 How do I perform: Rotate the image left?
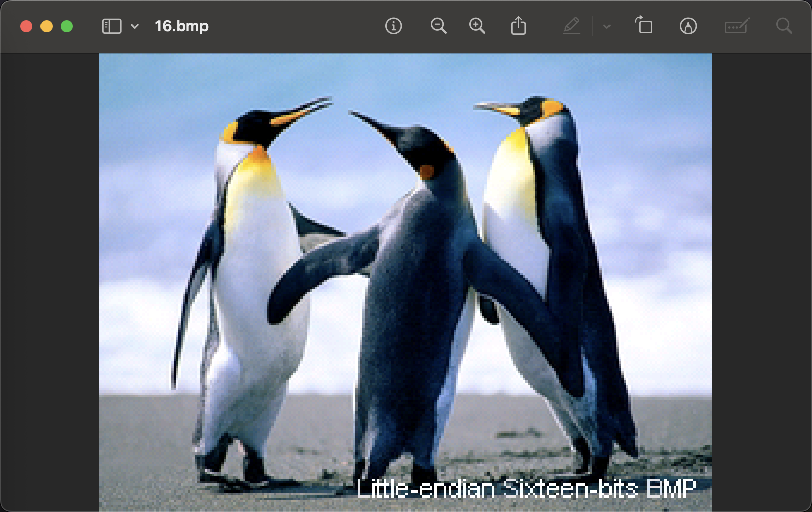tap(644, 26)
